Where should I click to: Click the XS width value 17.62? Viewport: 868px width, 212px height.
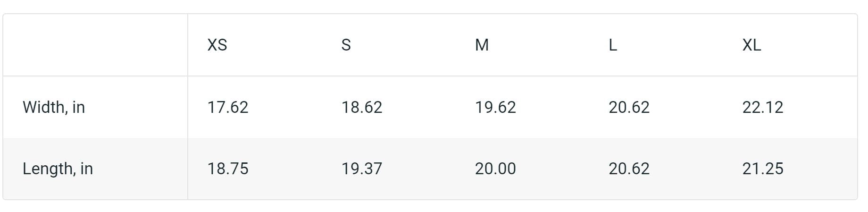[x=228, y=107]
